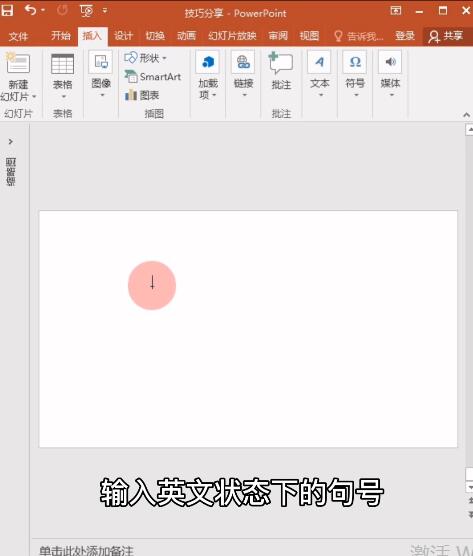Switch to the 设计 tab
This screenshot has height=556, width=473.
123,35
